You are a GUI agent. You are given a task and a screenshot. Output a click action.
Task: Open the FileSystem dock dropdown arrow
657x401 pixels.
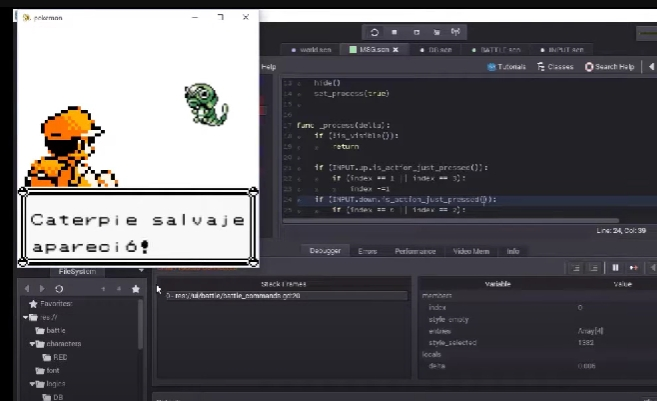141,271
